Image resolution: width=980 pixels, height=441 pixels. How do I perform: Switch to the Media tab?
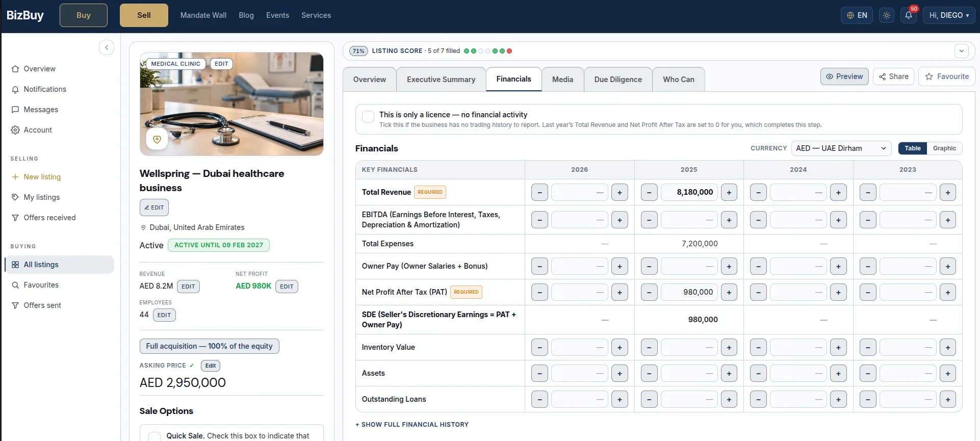pyautogui.click(x=562, y=80)
